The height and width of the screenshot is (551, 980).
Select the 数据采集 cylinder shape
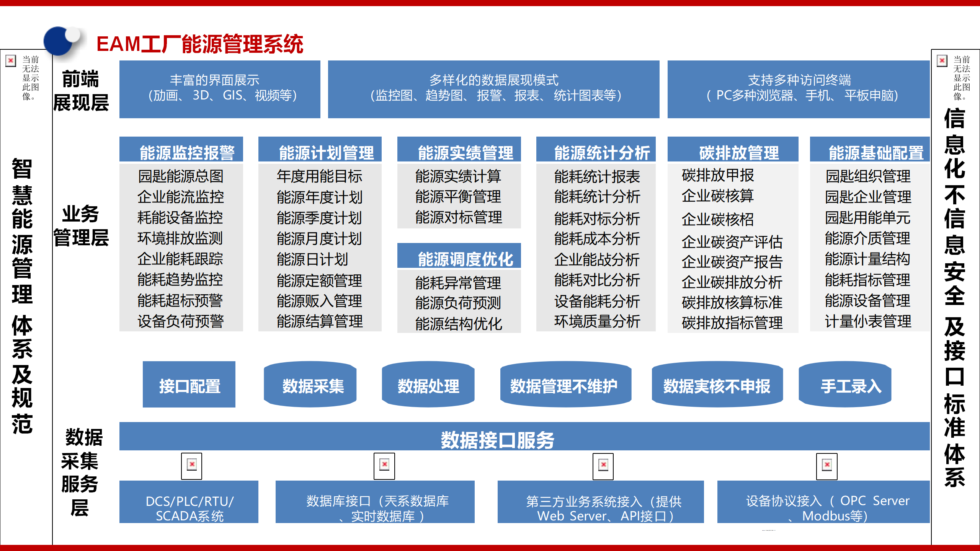[310, 385]
